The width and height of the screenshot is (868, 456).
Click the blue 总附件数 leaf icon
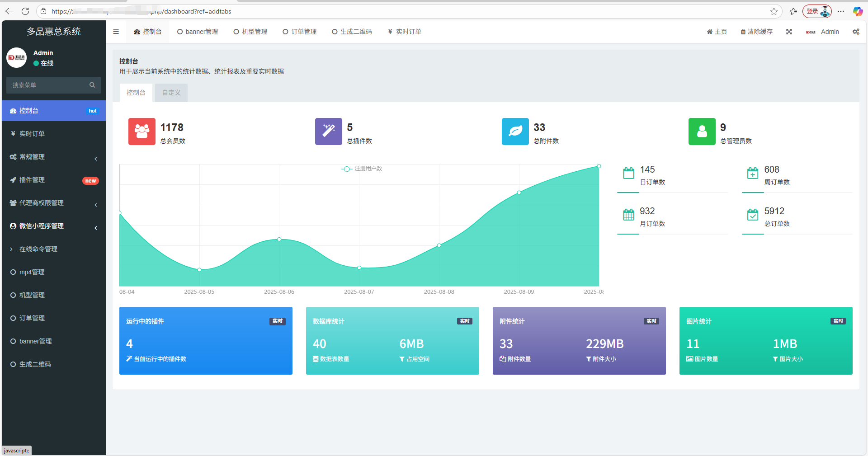(515, 132)
